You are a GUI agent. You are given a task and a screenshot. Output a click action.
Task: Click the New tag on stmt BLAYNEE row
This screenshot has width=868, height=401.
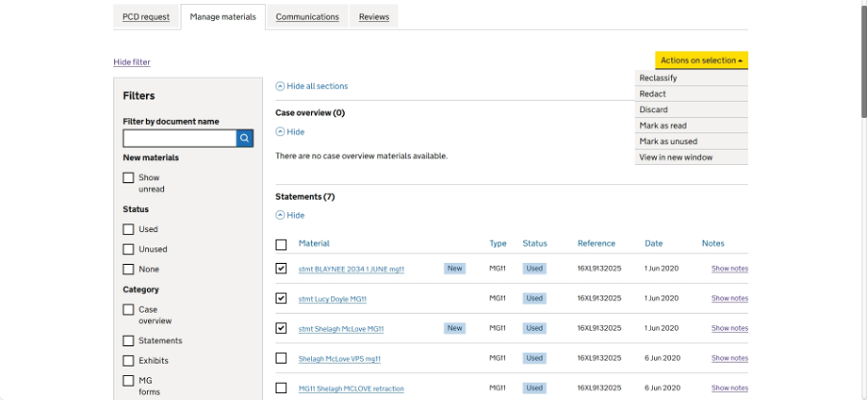[x=454, y=269]
